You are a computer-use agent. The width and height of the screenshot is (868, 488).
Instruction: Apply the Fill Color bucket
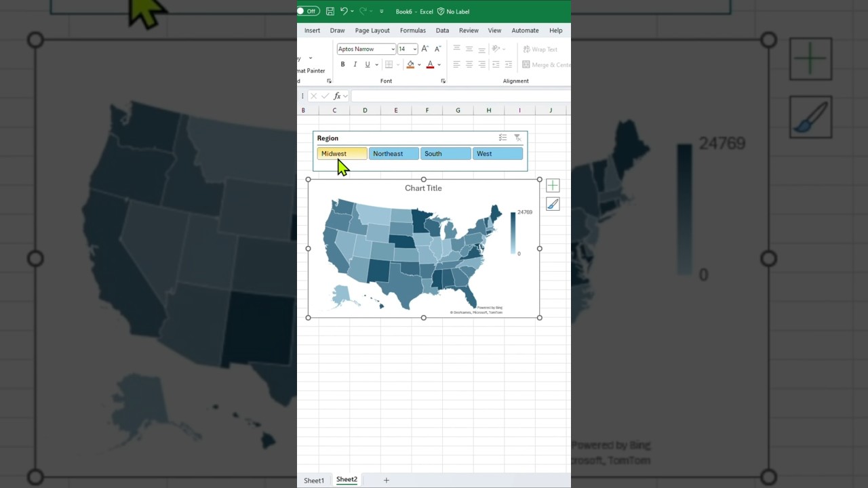(x=410, y=64)
